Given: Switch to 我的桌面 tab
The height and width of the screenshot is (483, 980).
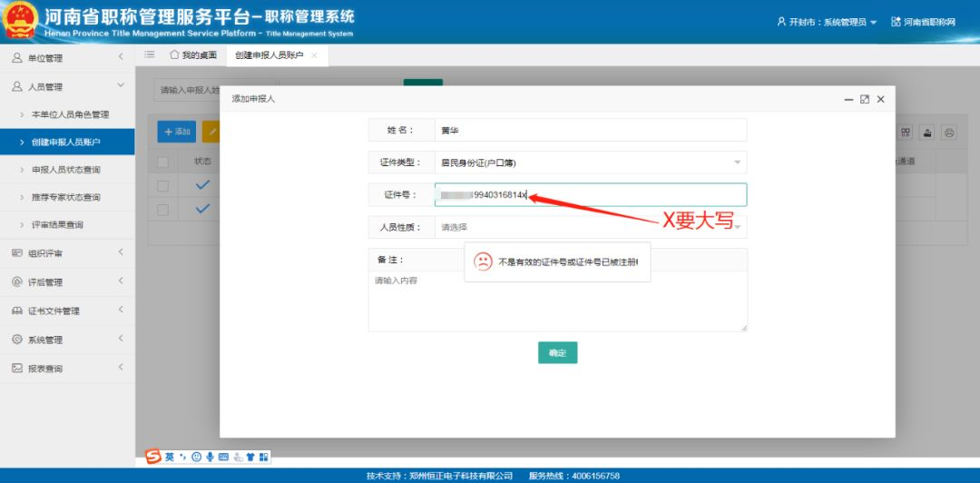Looking at the screenshot, I should coord(193,55).
